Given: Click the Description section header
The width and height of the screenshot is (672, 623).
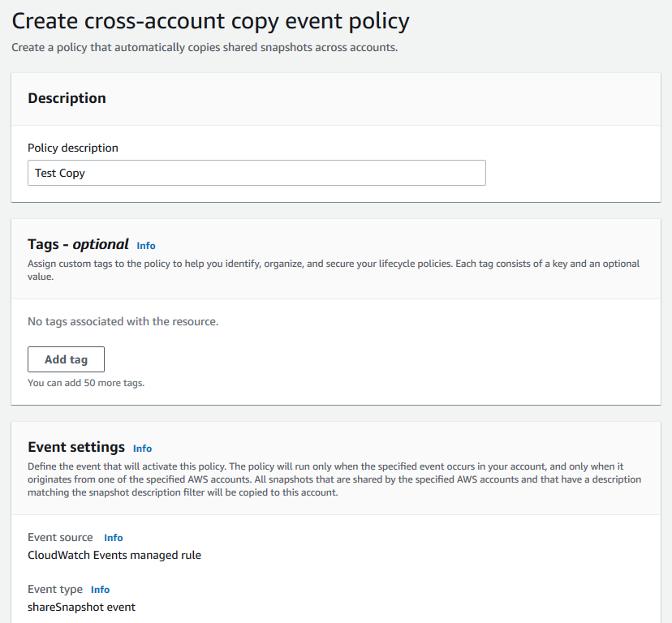Looking at the screenshot, I should pos(67,97).
